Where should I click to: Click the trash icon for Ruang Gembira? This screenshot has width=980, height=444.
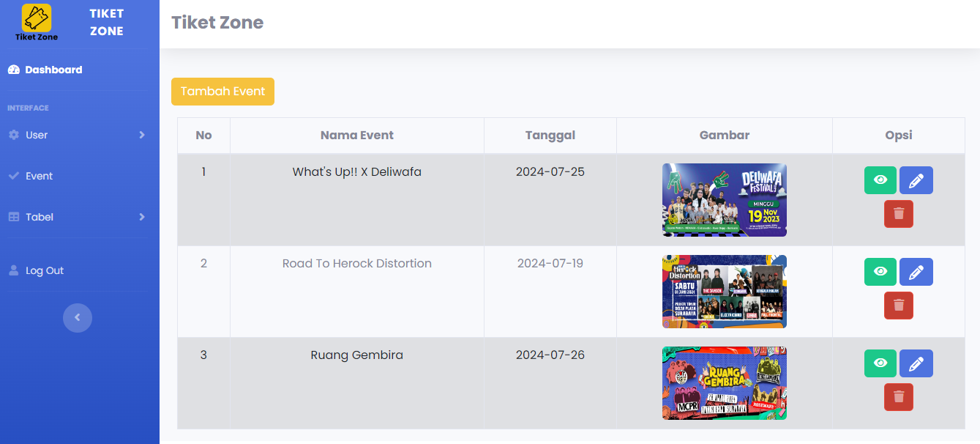pos(899,397)
